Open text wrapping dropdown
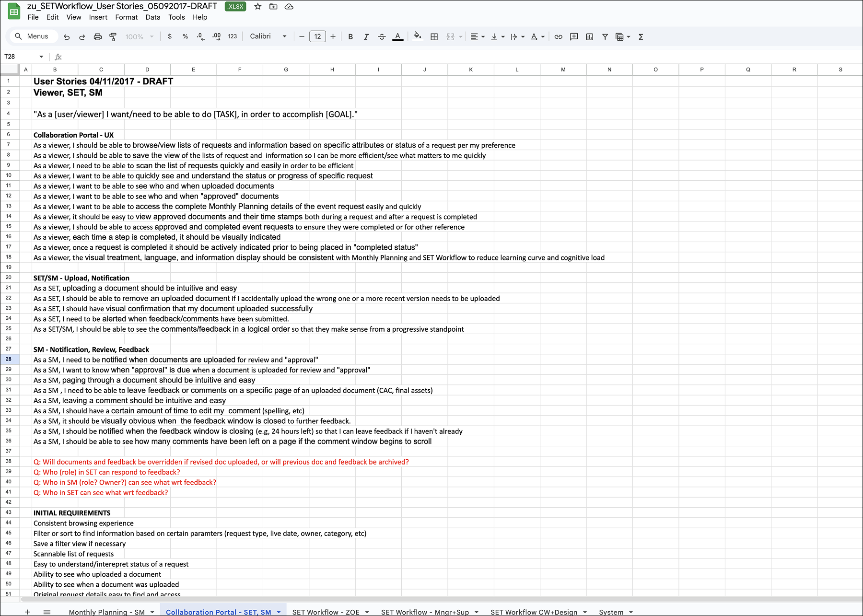This screenshot has width=863, height=616. point(517,37)
